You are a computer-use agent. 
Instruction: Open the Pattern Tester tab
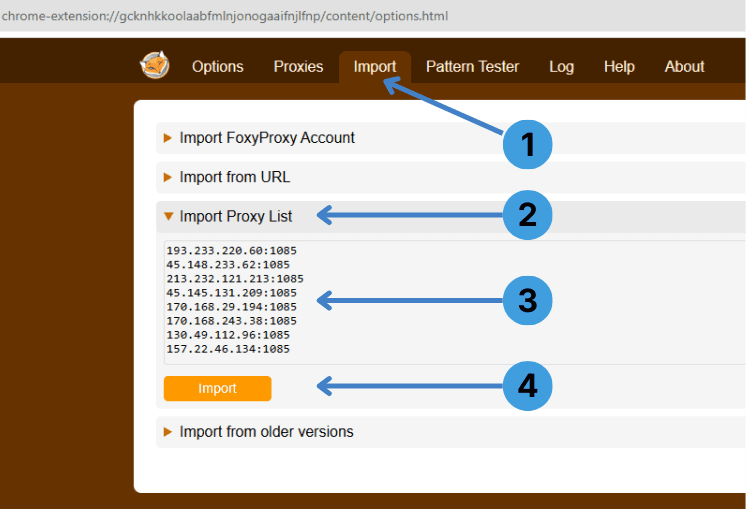[472, 67]
